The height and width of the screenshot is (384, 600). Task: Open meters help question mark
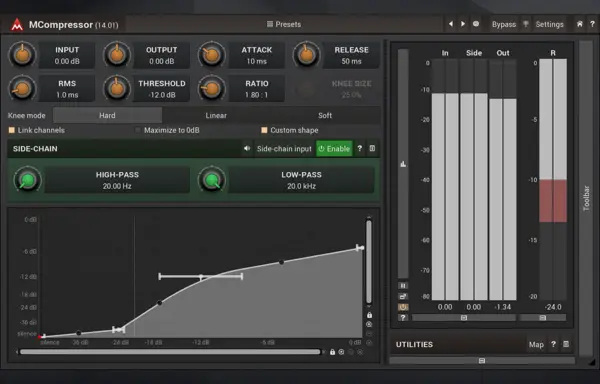pyautogui.click(x=403, y=318)
